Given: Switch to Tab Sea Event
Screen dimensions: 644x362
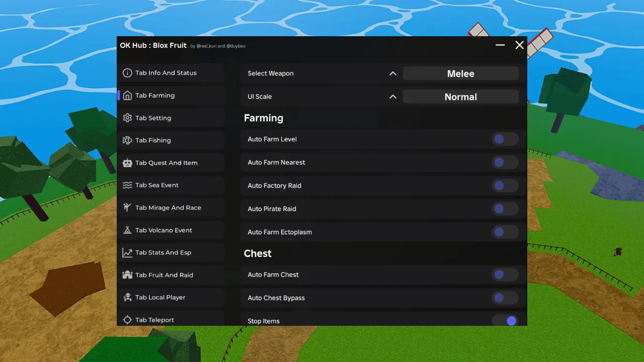Looking at the screenshot, I should (171, 185).
